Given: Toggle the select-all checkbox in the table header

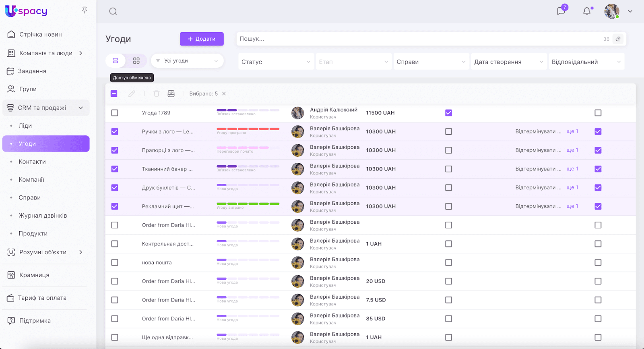Looking at the screenshot, I should pos(114,93).
